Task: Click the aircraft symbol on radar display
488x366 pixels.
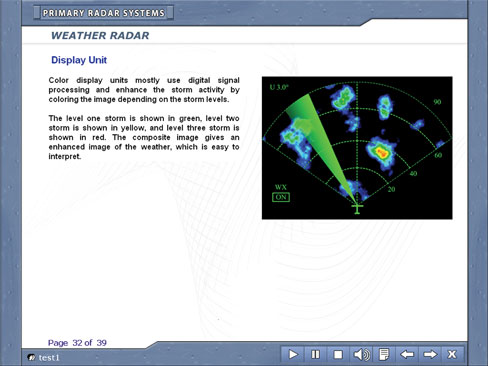Action: click(357, 209)
